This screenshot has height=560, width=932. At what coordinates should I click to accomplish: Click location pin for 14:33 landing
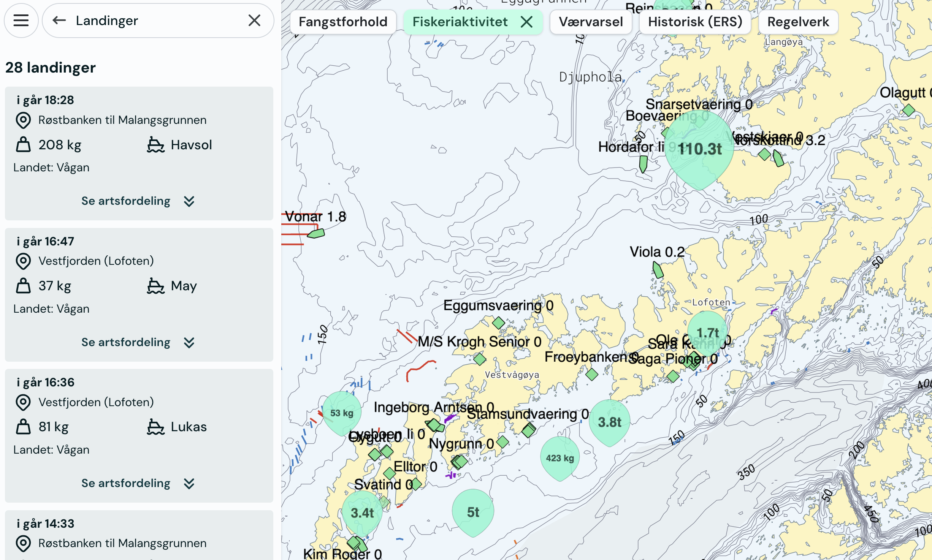point(23,544)
